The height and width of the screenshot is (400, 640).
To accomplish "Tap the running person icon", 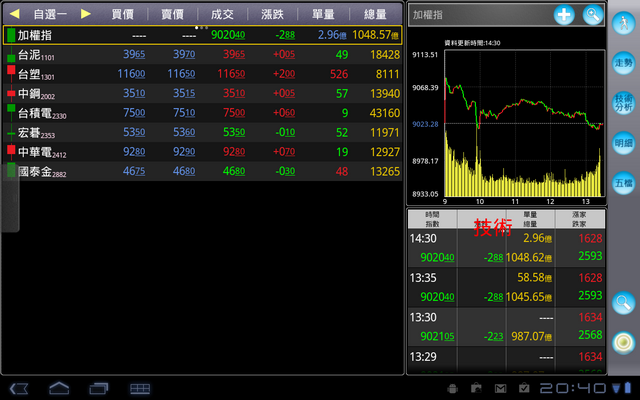I will click(623, 23).
